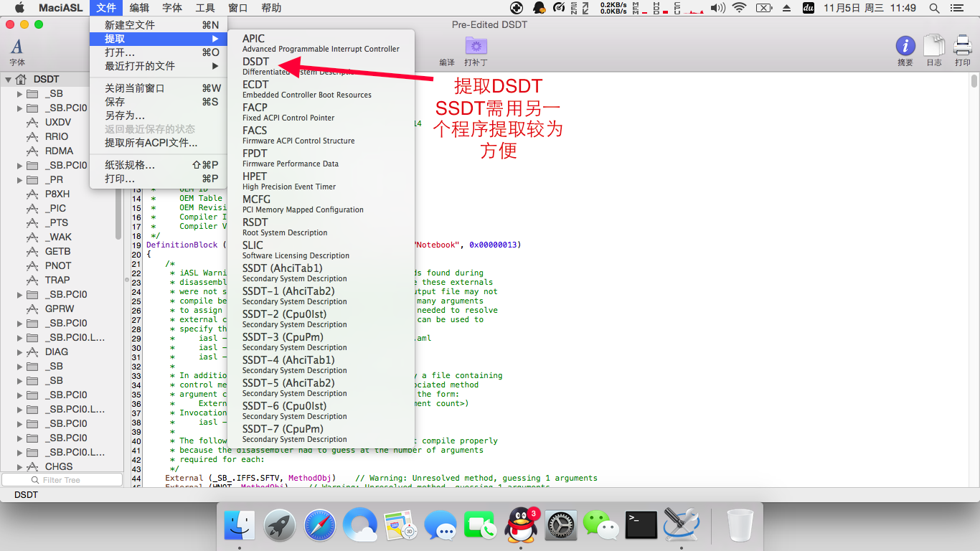The height and width of the screenshot is (551, 980).
Task: Click the Wi-Fi status icon
Action: pos(739,8)
